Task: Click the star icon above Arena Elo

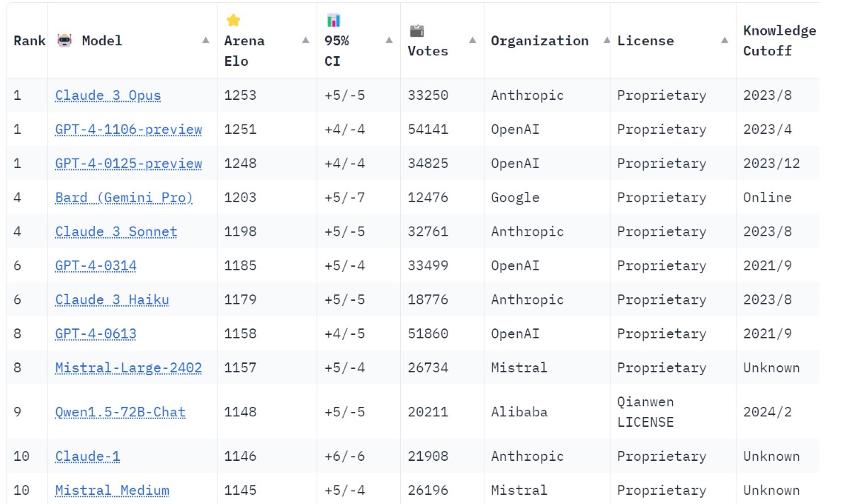Action: [x=233, y=20]
